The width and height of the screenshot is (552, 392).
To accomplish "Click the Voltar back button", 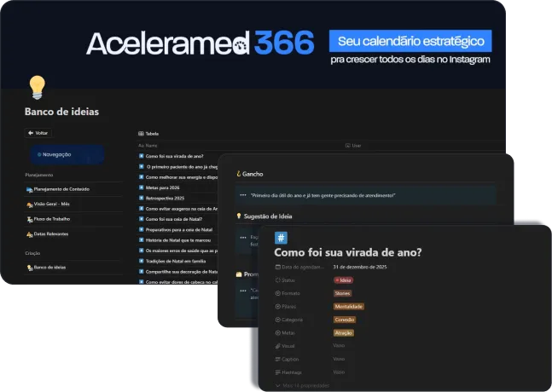I will pos(38,133).
